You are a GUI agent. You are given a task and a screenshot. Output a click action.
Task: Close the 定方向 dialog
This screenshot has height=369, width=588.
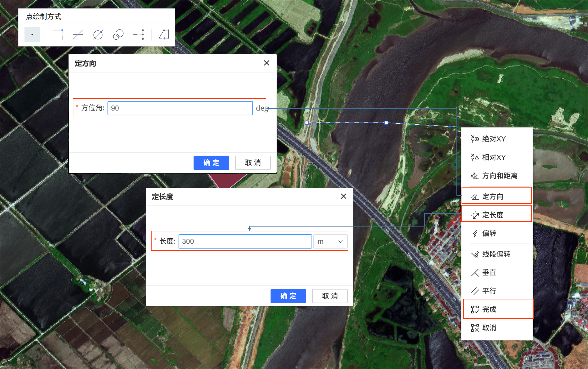(266, 63)
